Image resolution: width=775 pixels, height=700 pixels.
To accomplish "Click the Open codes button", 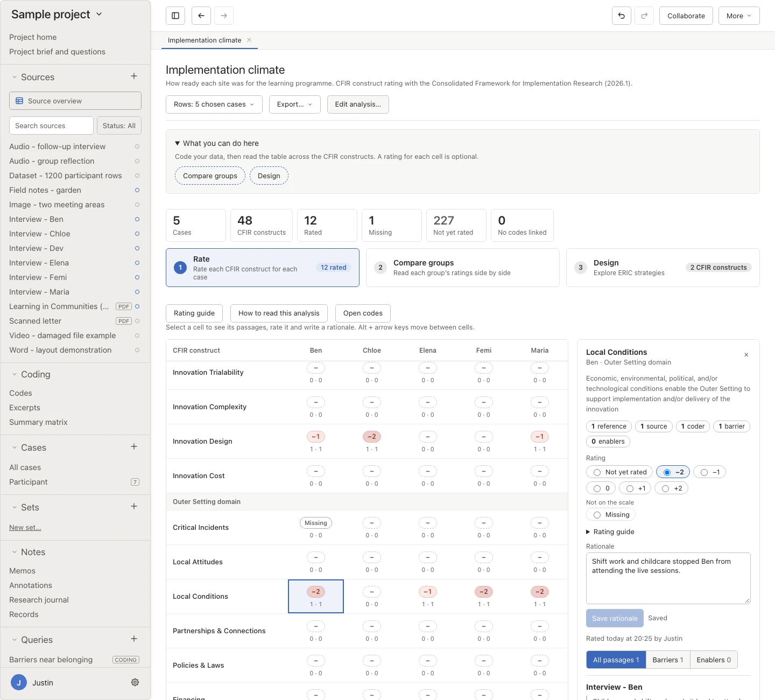I will [x=363, y=313].
